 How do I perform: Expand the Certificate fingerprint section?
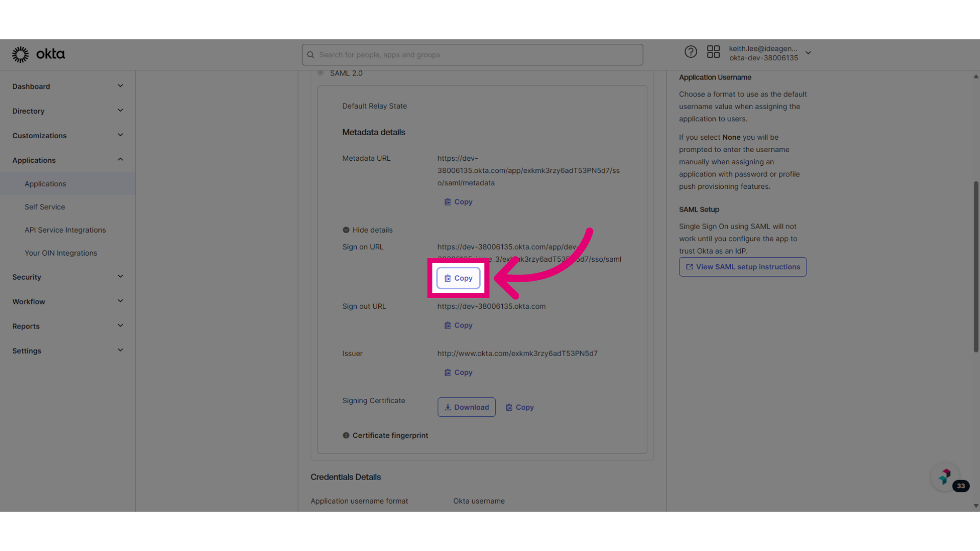[x=385, y=435]
